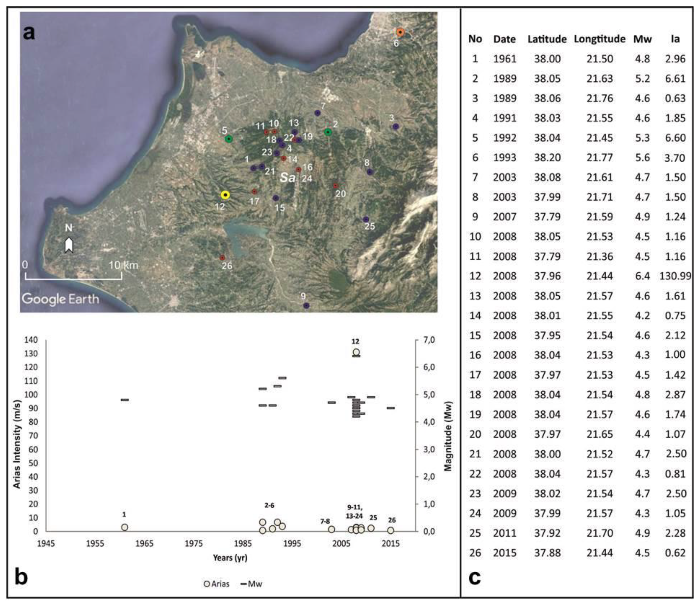Click the Mw column header in table

pos(642,39)
